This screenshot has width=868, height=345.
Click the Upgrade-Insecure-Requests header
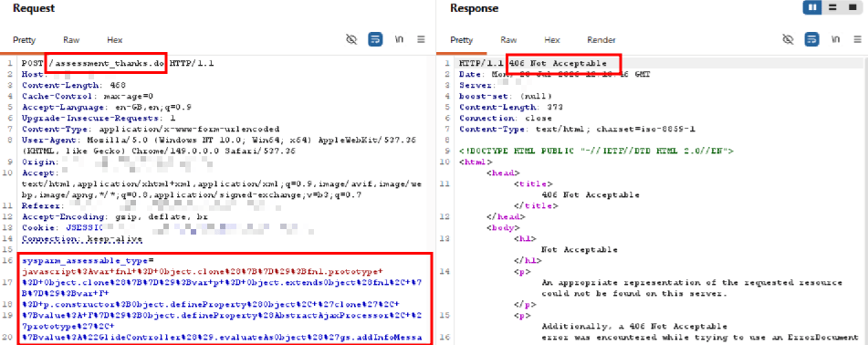tap(99, 118)
